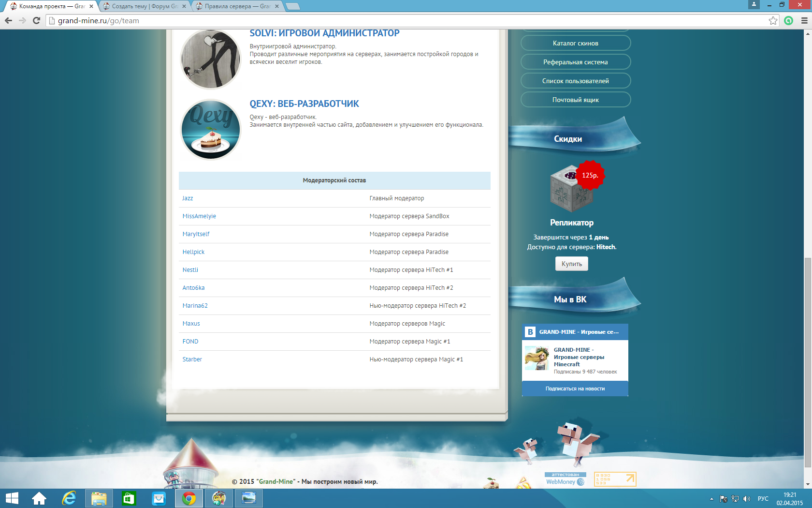Open a new browser tab
Image resolution: width=812 pixels, height=508 pixels.
(x=293, y=6)
